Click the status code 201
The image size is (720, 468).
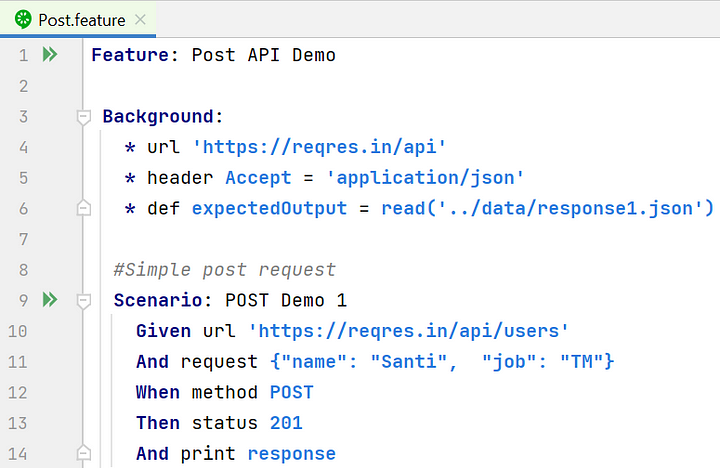click(286, 423)
